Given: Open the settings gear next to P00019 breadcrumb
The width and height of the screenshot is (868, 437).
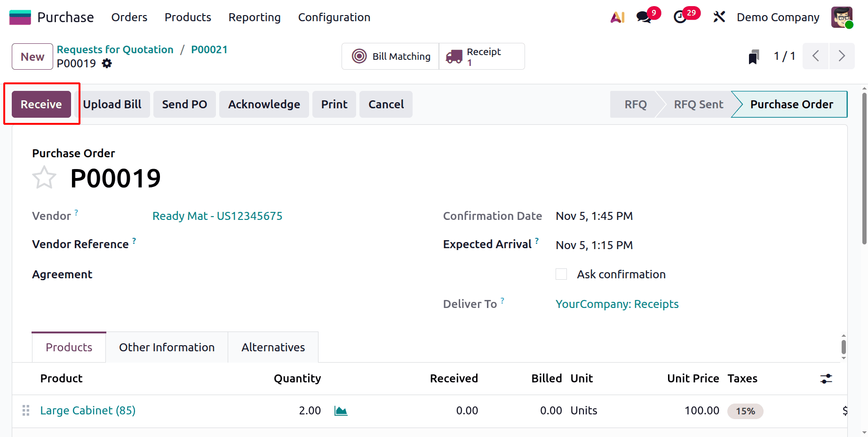Looking at the screenshot, I should tap(107, 63).
